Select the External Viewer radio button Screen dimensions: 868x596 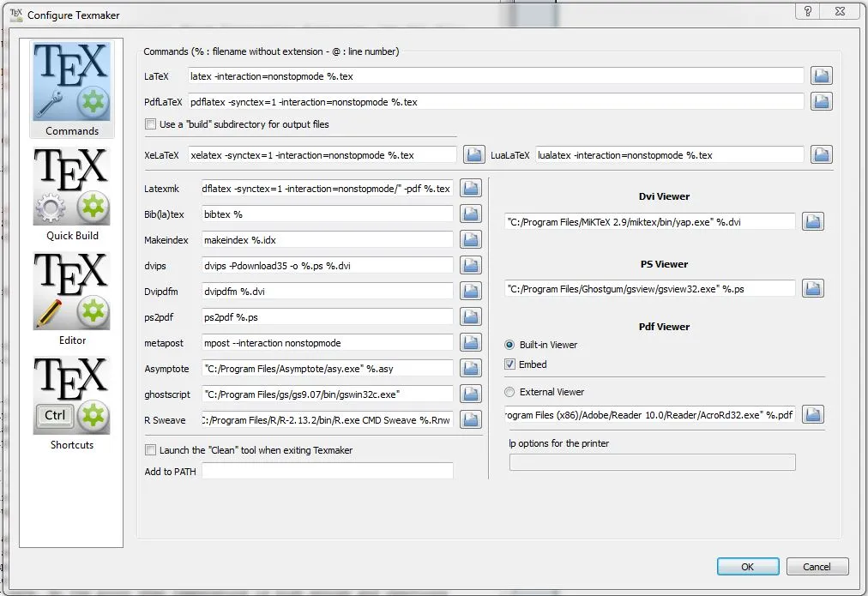tap(509, 392)
